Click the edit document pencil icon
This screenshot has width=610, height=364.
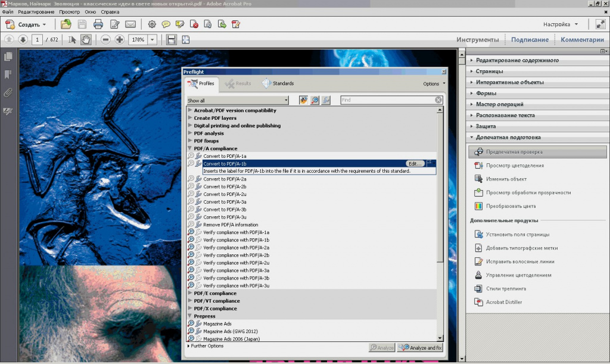pyautogui.click(x=115, y=24)
